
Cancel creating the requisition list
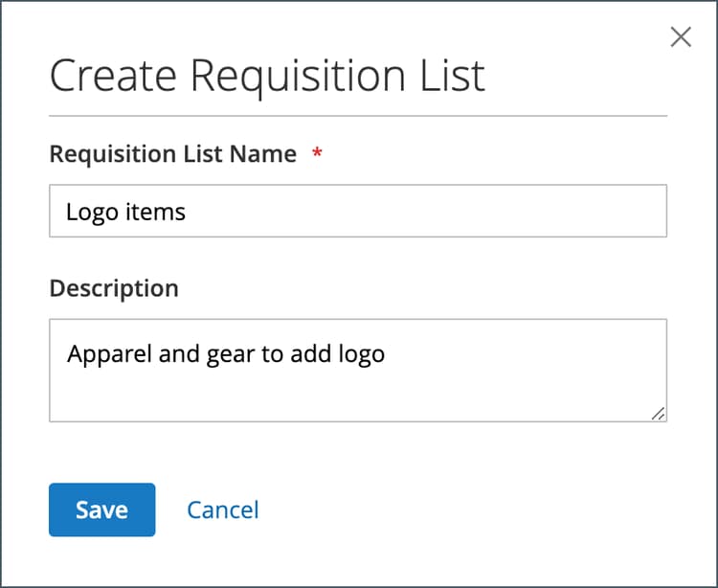click(x=223, y=509)
